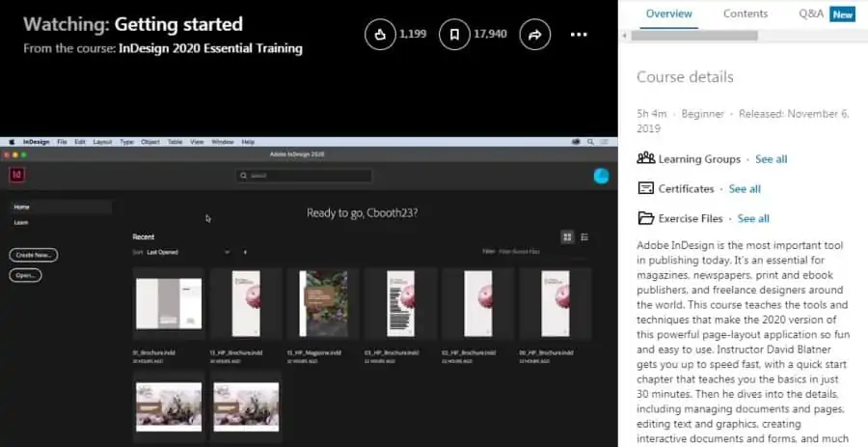Open the 03_HP_Brochure.indd thumbnail
The width and height of the screenshot is (868, 447).
(x=401, y=303)
